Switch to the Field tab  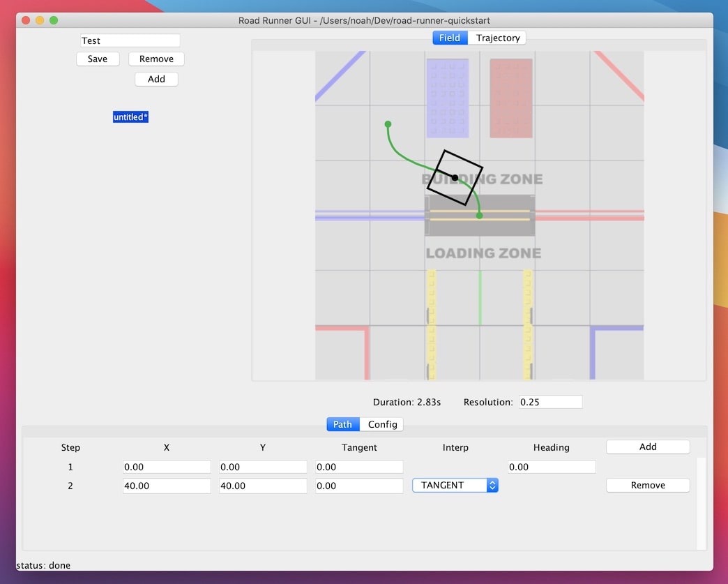tap(450, 38)
